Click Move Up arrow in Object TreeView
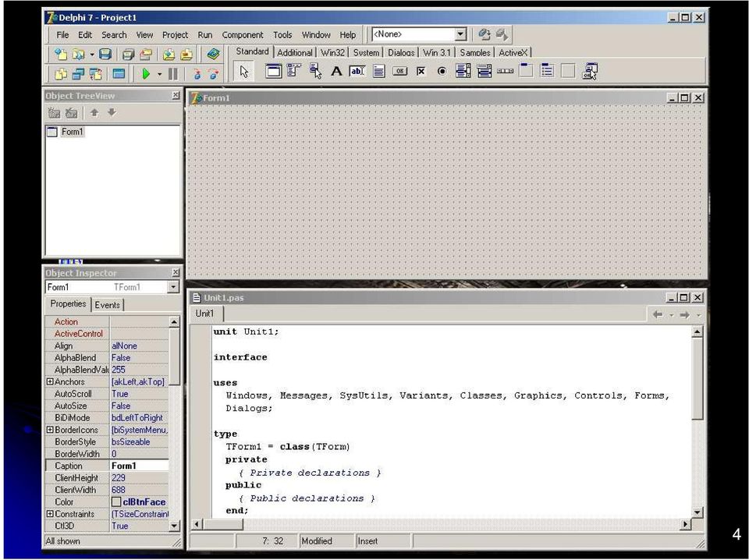The width and height of the screenshot is (749, 560). (x=94, y=112)
